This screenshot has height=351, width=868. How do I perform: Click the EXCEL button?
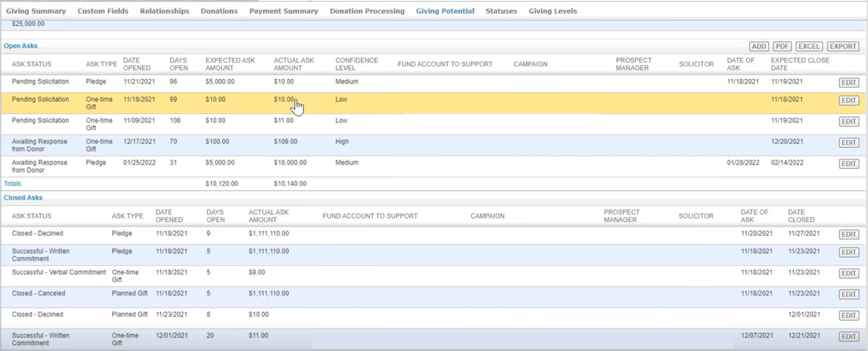coord(809,47)
